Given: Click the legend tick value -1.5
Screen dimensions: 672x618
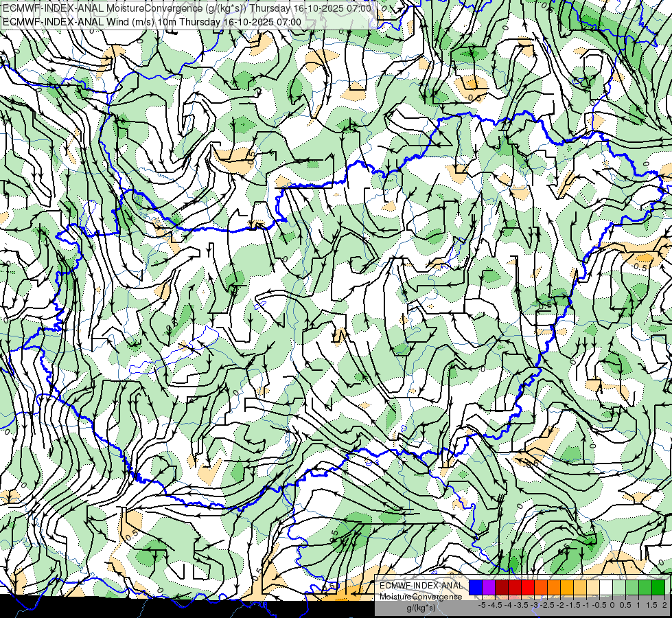Looking at the screenshot, I should point(574,605).
